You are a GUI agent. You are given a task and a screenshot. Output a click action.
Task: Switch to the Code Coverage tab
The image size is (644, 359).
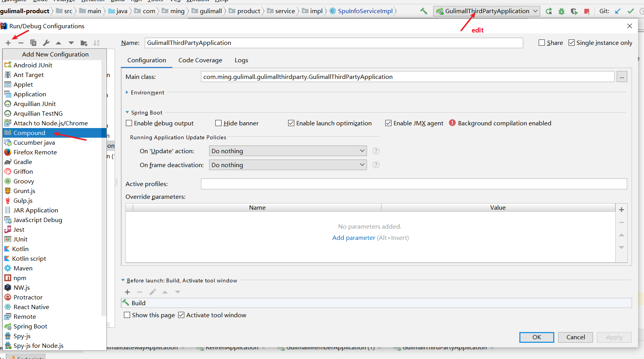[x=200, y=60]
